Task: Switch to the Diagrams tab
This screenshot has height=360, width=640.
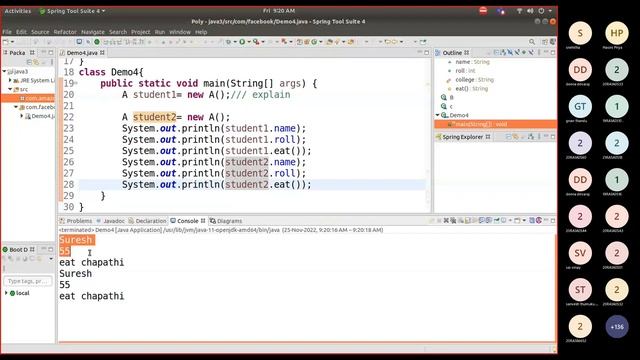Action: [x=226, y=221]
